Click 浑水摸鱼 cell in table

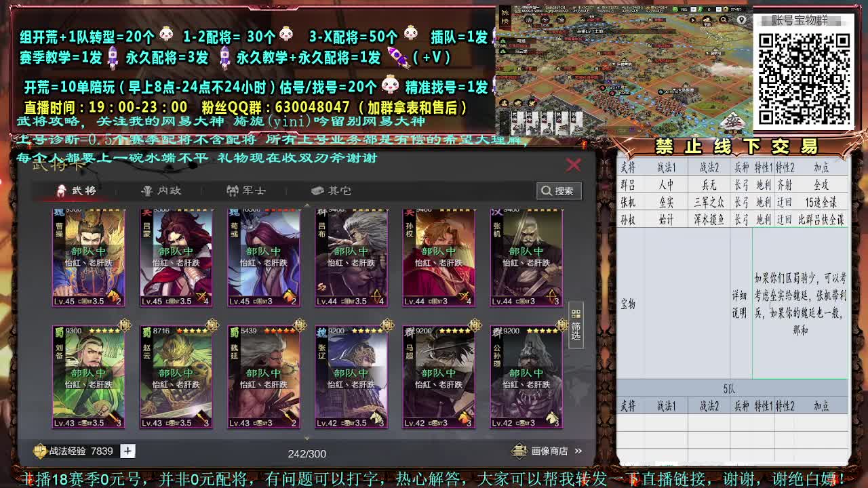(709, 220)
